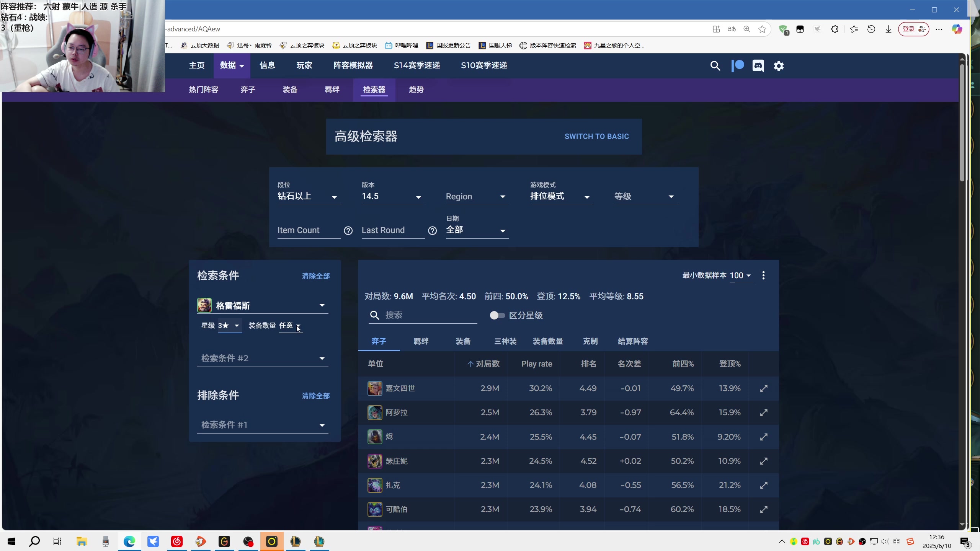980x551 pixels.
Task: Expand the 烬 row details
Action: pos(764,437)
